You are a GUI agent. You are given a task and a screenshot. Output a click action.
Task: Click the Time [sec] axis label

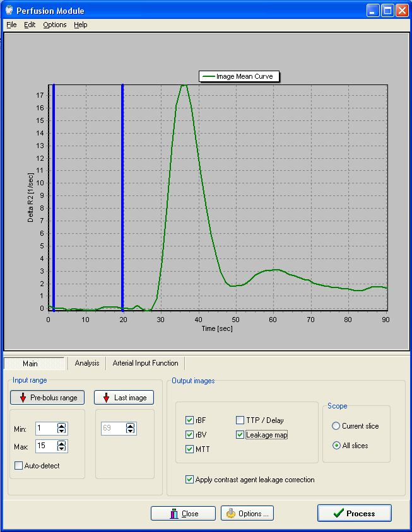[218, 328]
